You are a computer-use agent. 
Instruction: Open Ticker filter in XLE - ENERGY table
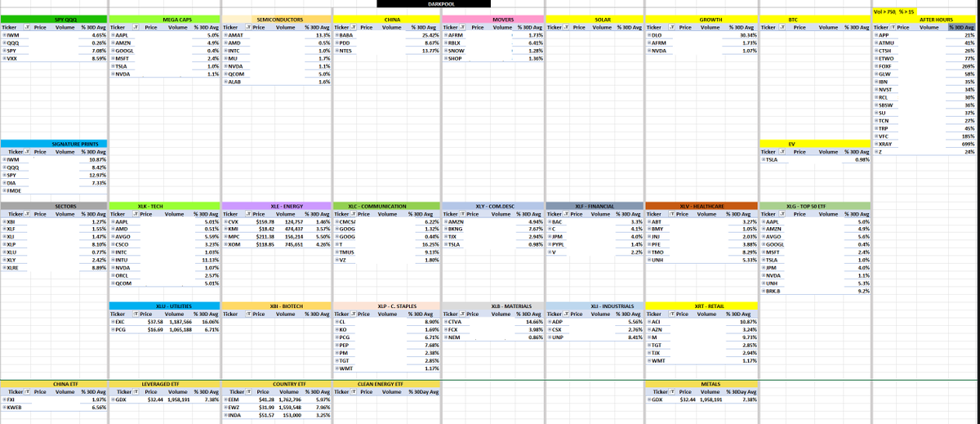click(247, 213)
